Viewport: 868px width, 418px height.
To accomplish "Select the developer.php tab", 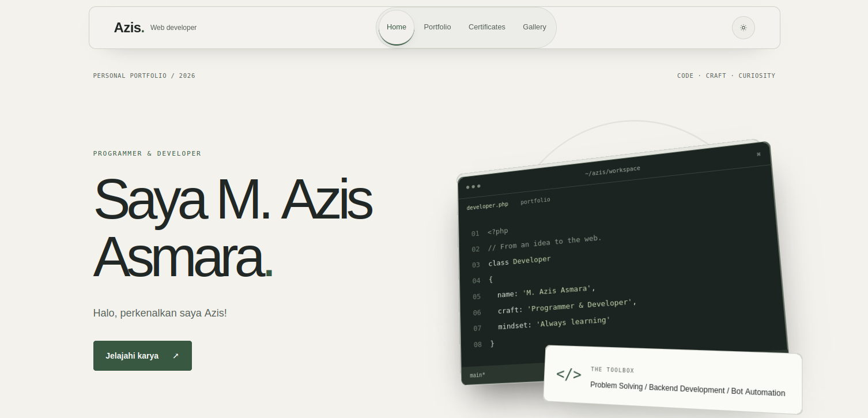I will point(488,206).
